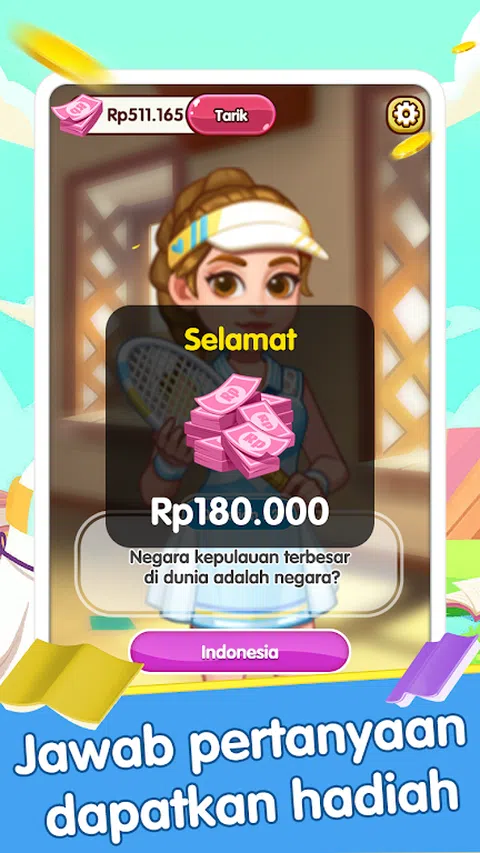The image size is (480, 853).
Task: Tap the pink cash stack balance icon
Action: (x=77, y=115)
